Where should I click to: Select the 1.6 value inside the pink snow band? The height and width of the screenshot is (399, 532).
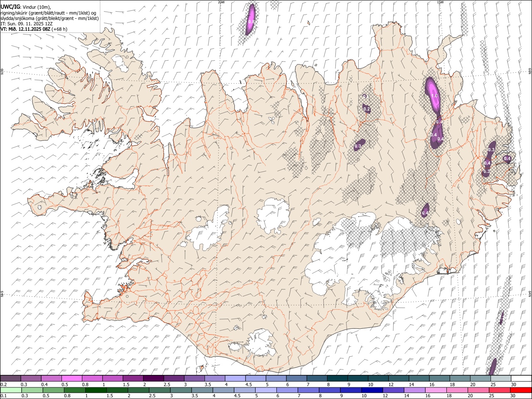435,96
